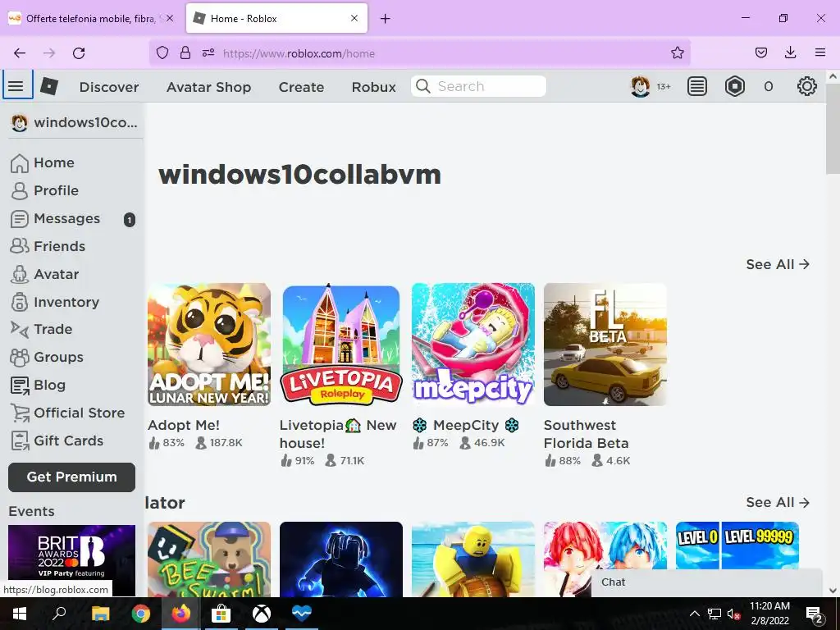Click the tracking protection shield icon
Viewport: 840px width, 630px height.
click(162, 53)
